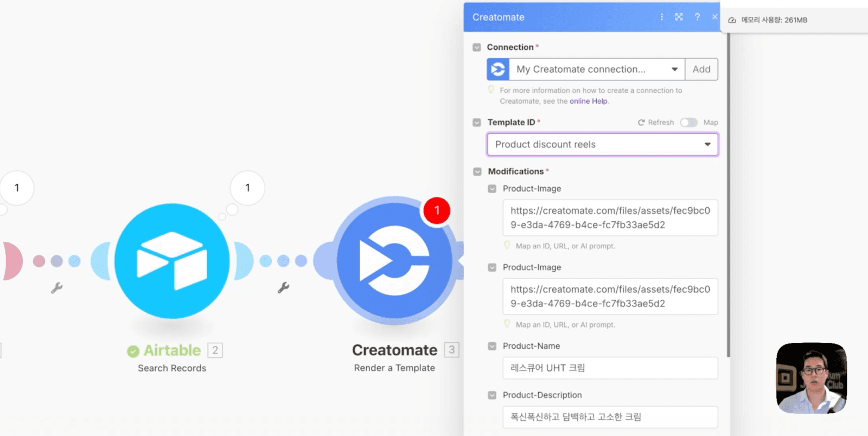Toggle the Product-Name checkbox

click(x=492, y=346)
